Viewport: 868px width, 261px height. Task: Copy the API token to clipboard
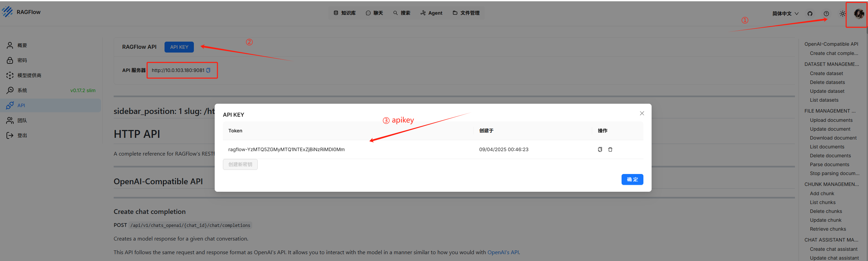pos(600,149)
